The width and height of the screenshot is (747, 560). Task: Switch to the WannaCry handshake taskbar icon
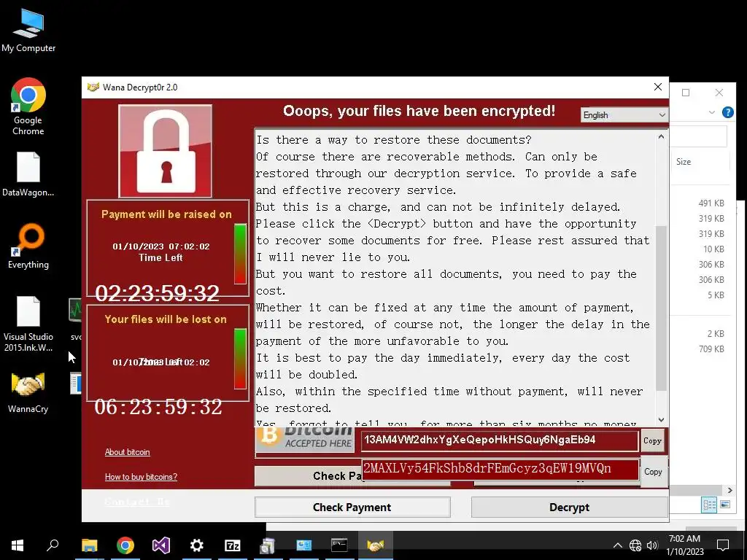(376, 545)
